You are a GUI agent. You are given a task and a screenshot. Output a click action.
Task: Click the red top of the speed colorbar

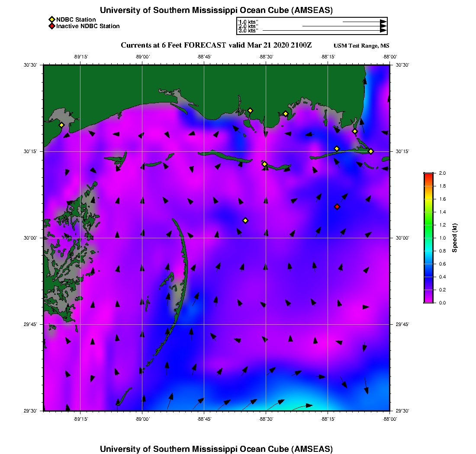click(428, 175)
